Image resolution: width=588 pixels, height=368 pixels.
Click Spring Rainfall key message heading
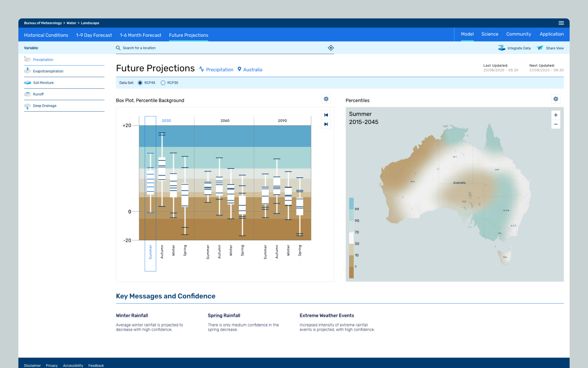(224, 315)
